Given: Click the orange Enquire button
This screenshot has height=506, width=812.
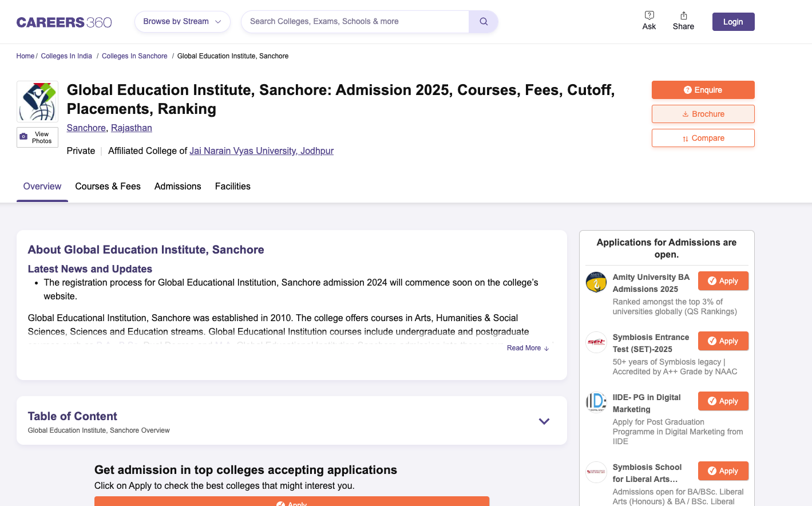Looking at the screenshot, I should pos(703,90).
